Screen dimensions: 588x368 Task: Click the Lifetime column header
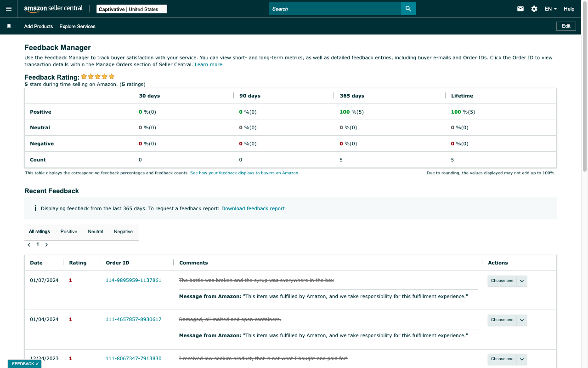click(x=462, y=96)
